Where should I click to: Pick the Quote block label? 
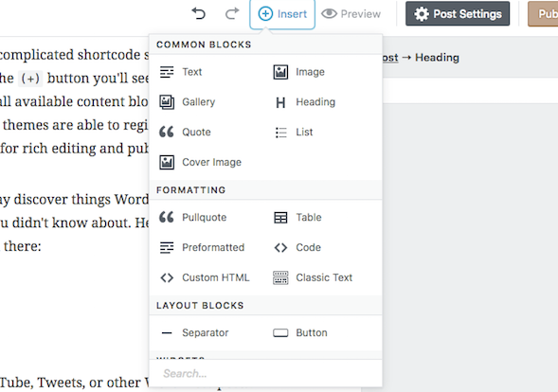pos(196,132)
